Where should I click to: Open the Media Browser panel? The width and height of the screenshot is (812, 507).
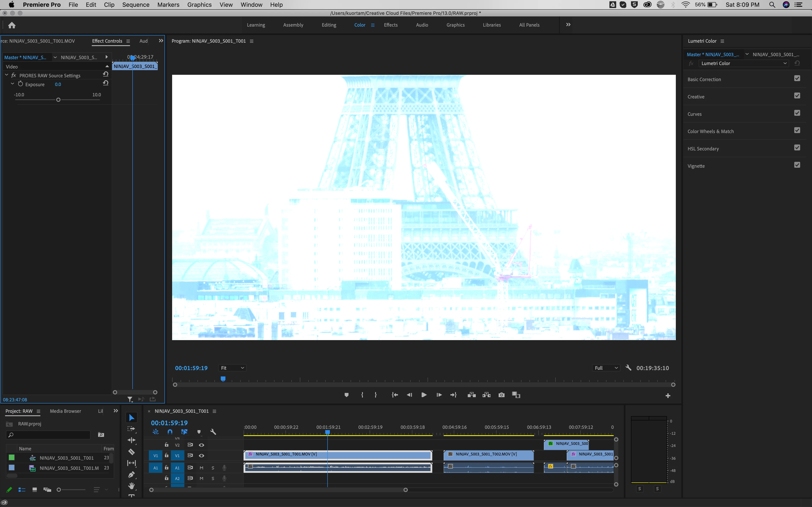[65, 411]
